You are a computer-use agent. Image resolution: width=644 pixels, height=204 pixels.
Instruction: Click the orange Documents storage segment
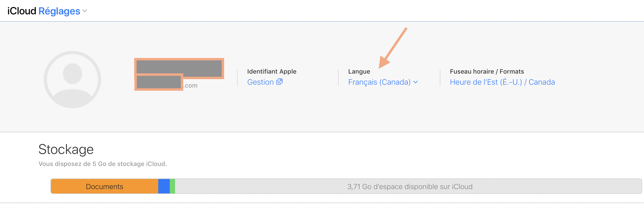tap(105, 186)
